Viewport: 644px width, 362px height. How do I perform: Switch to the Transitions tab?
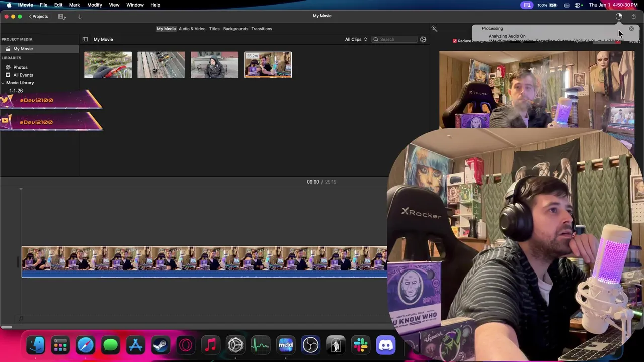(x=262, y=29)
